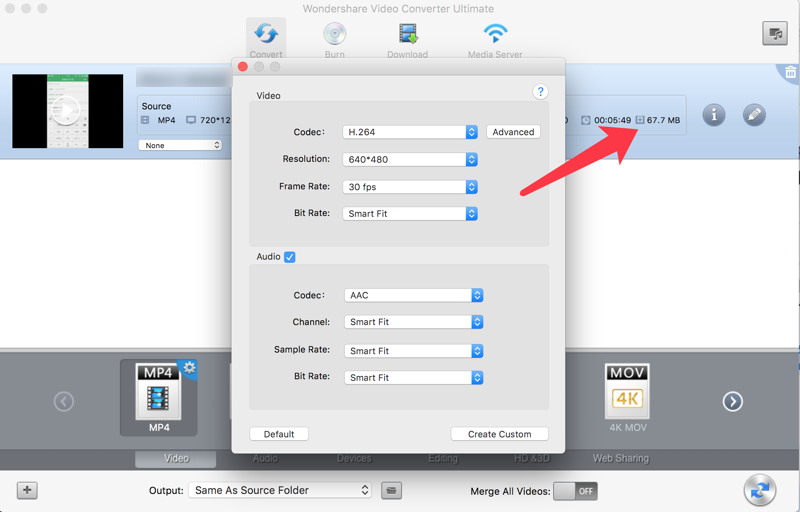Open the audio Codec AAC dropdown
The image size is (800, 512).
click(413, 295)
